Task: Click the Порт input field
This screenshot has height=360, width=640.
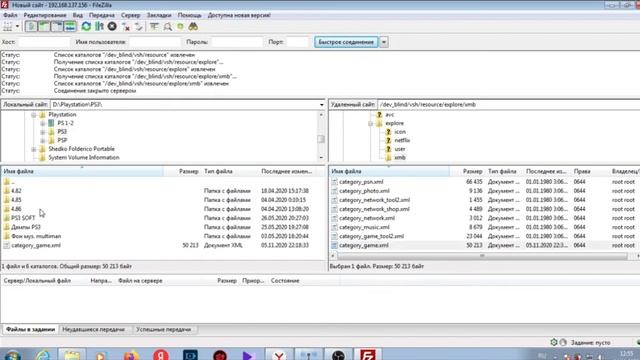Action: 297,42
